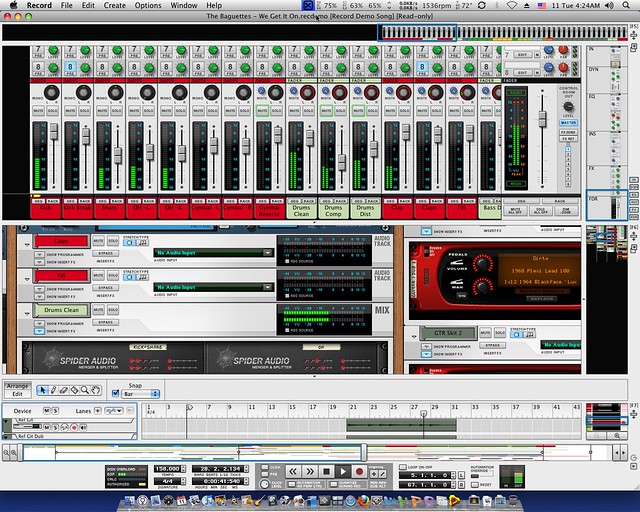Solo the Fill device in the rack
Screen dimensions: 640x512
pos(113,276)
